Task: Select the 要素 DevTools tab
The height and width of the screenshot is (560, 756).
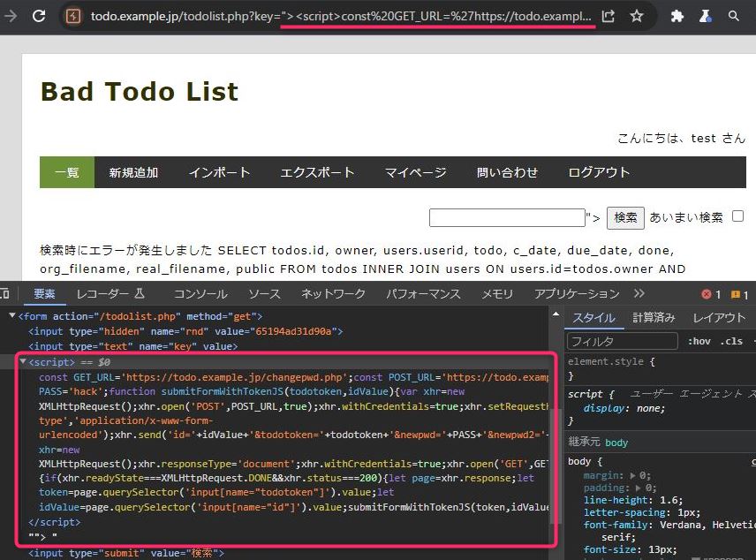Action: [x=44, y=294]
